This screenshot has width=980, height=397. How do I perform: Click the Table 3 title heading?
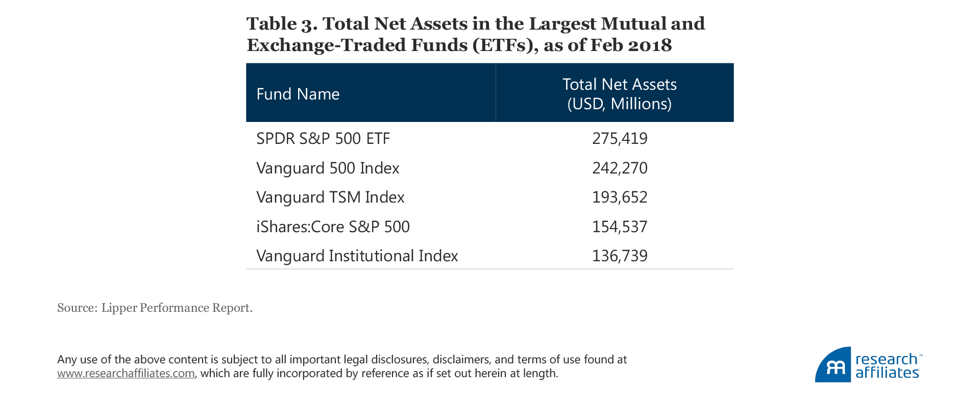click(x=475, y=34)
